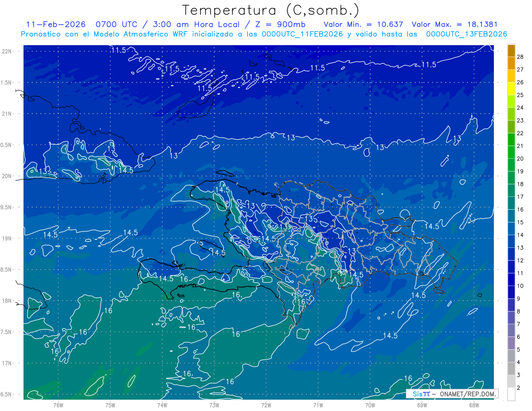Click the '74W' longitude axis label
This screenshot has width=532, height=411.
tap(162, 405)
